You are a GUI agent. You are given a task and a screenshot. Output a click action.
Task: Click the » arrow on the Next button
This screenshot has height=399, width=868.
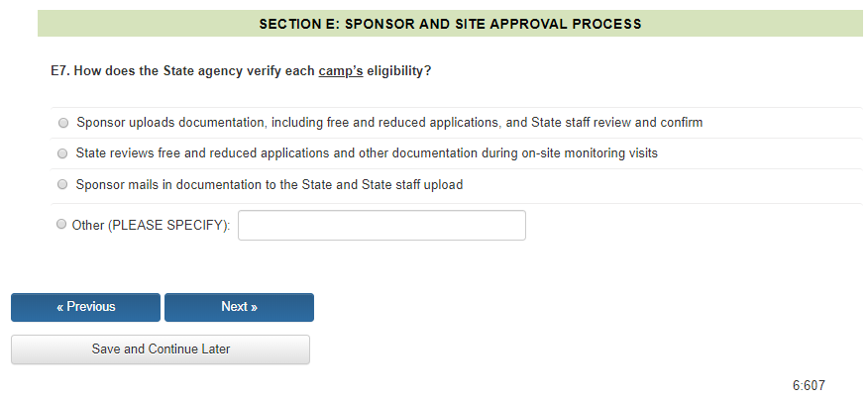pos(254,307)
